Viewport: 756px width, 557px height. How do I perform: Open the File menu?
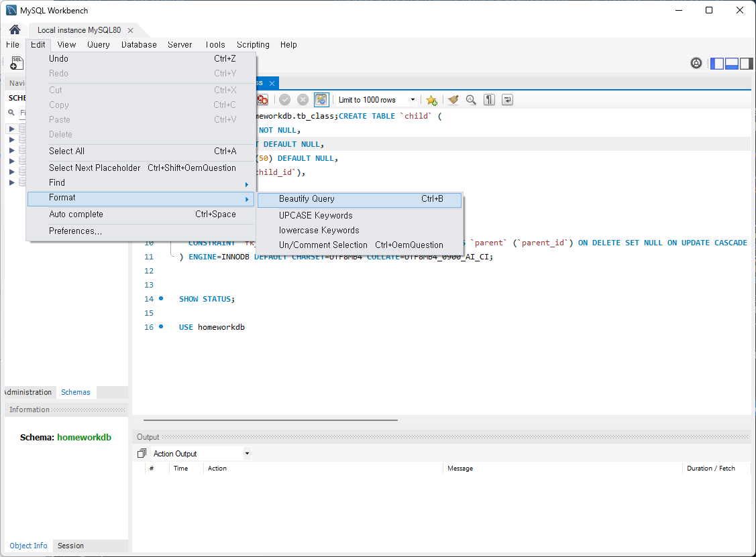click(13, 45)
